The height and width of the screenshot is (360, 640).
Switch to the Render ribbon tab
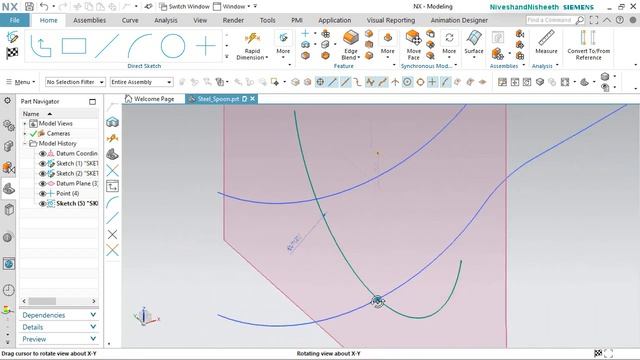[233, 20]
